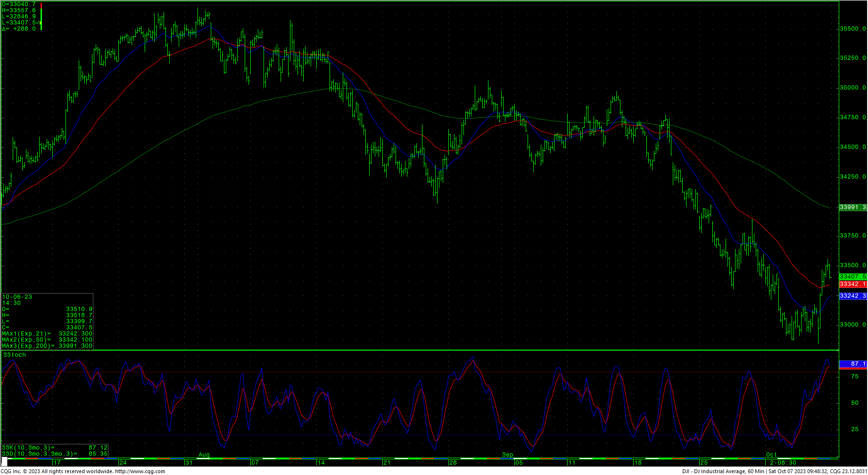Click the yellow last-price arrow on range bar
The image size is (868, 475).
tap(39, 23)
